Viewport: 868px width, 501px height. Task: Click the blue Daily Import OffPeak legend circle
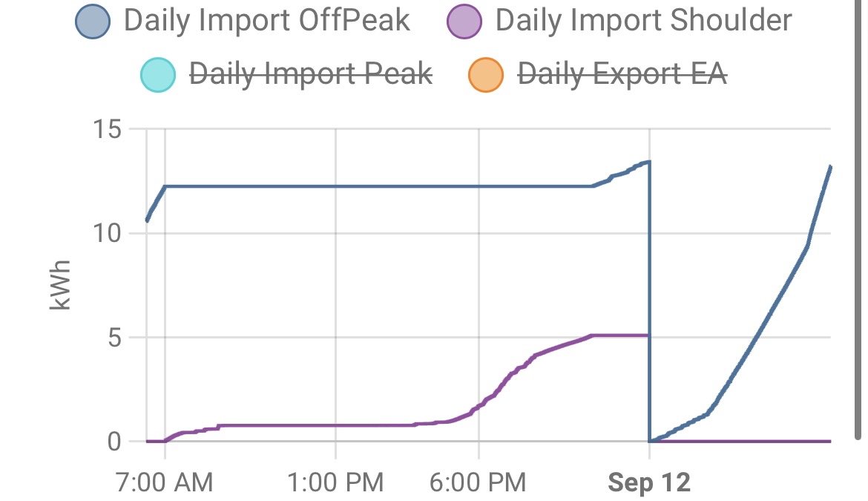pos(93,20)
